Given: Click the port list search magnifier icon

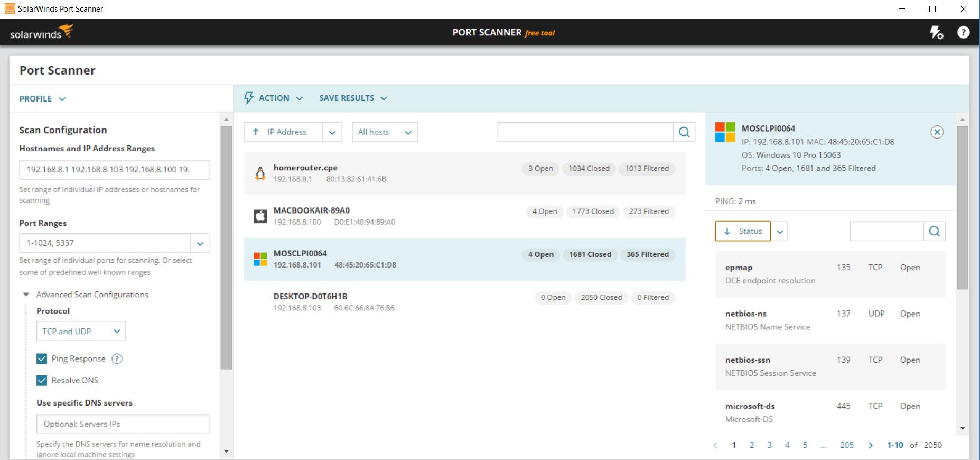Looking at the screenshot, I should 934,231.
